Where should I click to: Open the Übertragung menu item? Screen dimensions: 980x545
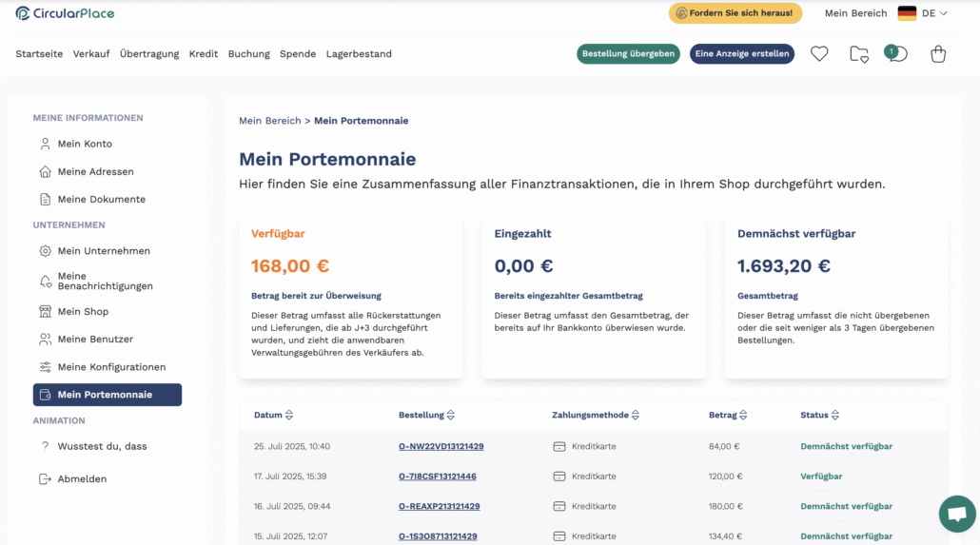click(149, 54)
